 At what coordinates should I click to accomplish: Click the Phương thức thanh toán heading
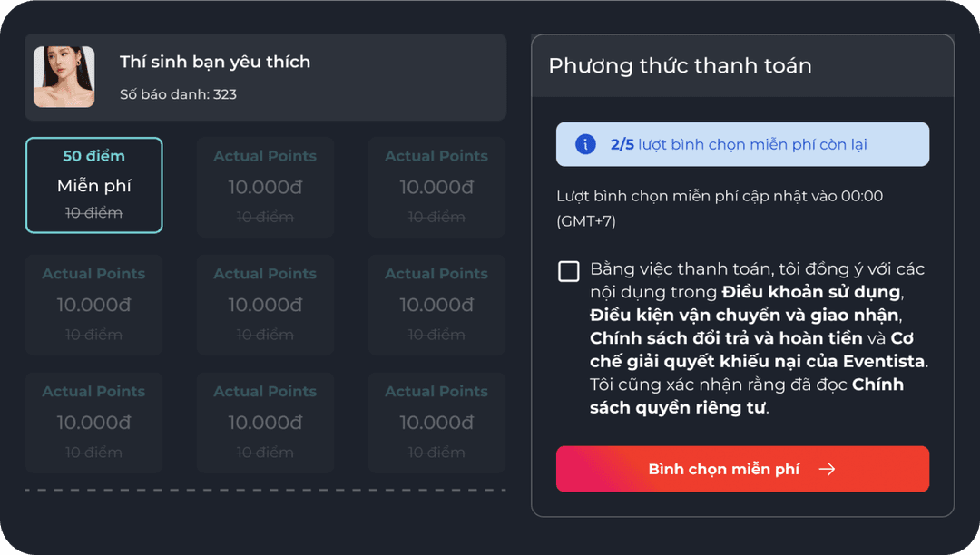(x=680, y=65)
